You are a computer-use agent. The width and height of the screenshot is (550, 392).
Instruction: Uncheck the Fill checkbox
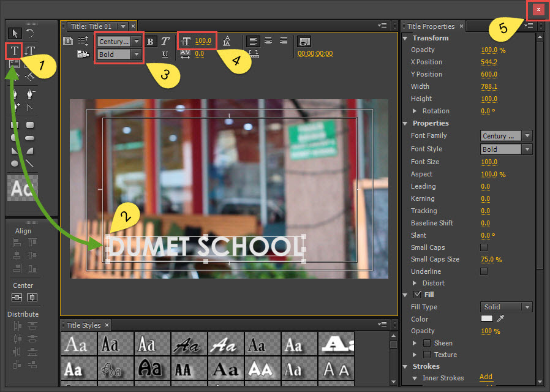pyautogui.click(x=417, y=294)
